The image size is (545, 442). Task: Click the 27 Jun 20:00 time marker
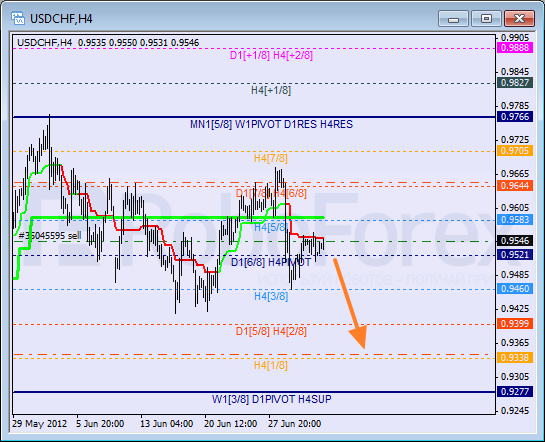294,424
